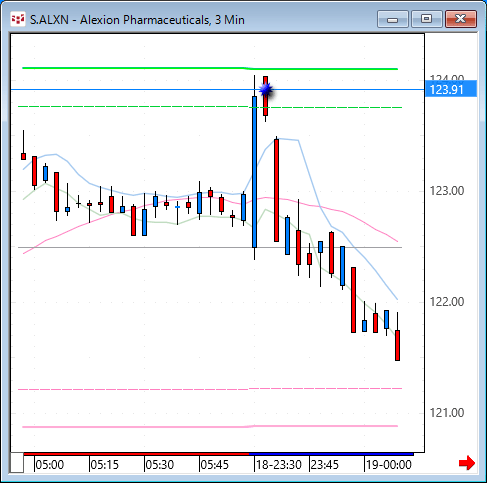Click the small white box at bottom-left corner

[17, 463]
